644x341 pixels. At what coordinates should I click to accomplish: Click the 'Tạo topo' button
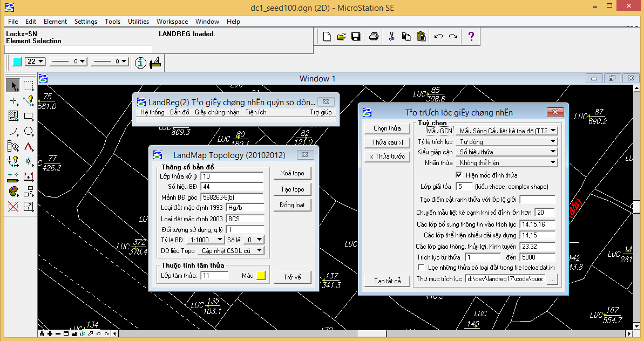tap(293, 189)
